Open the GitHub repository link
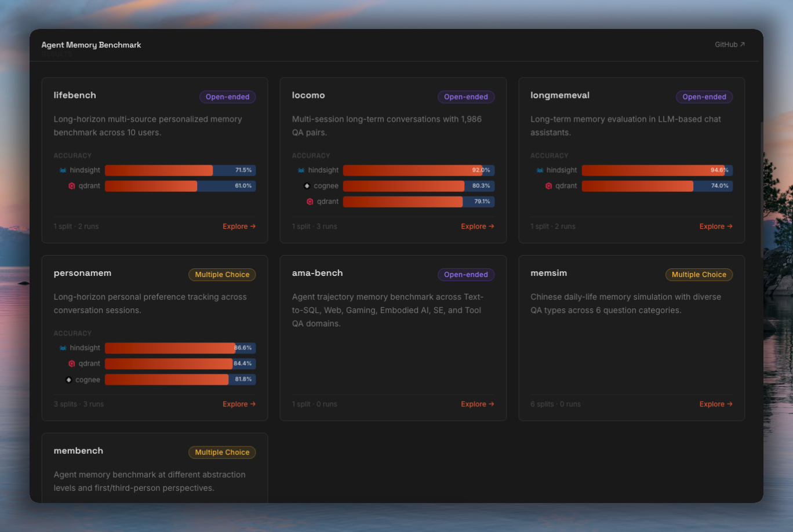Viewport: 793px width, 532px height. (729, 44)
